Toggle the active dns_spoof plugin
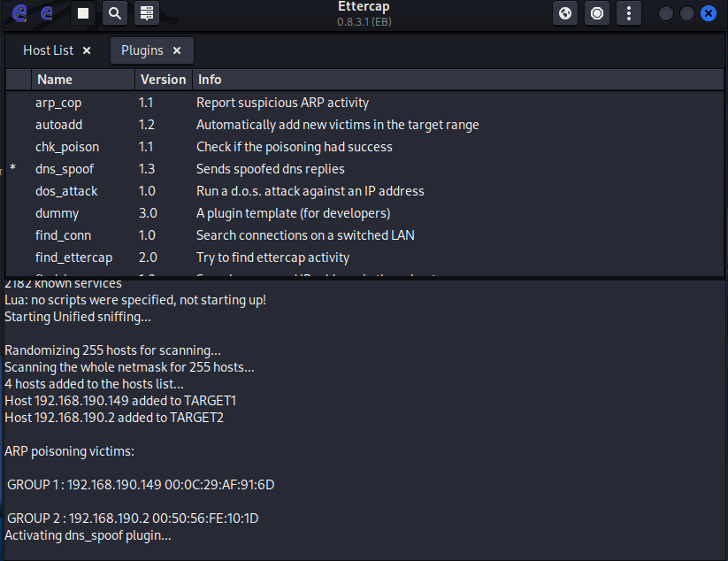The height and width of the screenshot is (561, 728). tap(65, 169)
